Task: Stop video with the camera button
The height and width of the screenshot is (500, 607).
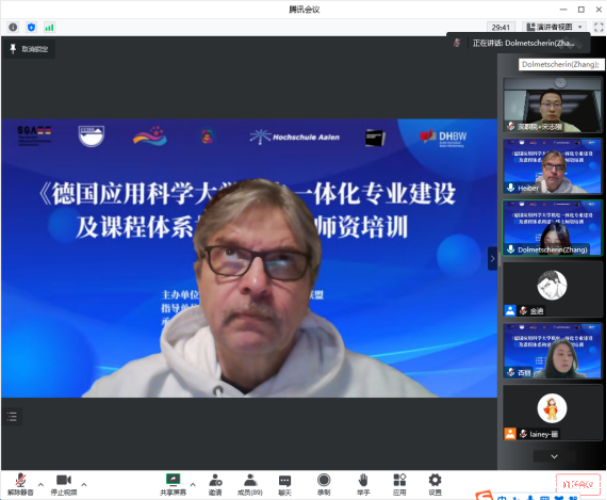Action: tap(65, 481)
